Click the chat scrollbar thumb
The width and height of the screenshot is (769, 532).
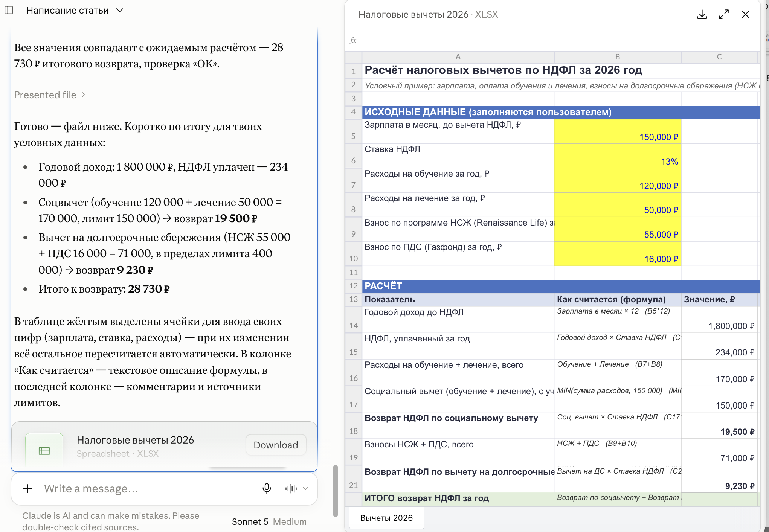[335, 491]
